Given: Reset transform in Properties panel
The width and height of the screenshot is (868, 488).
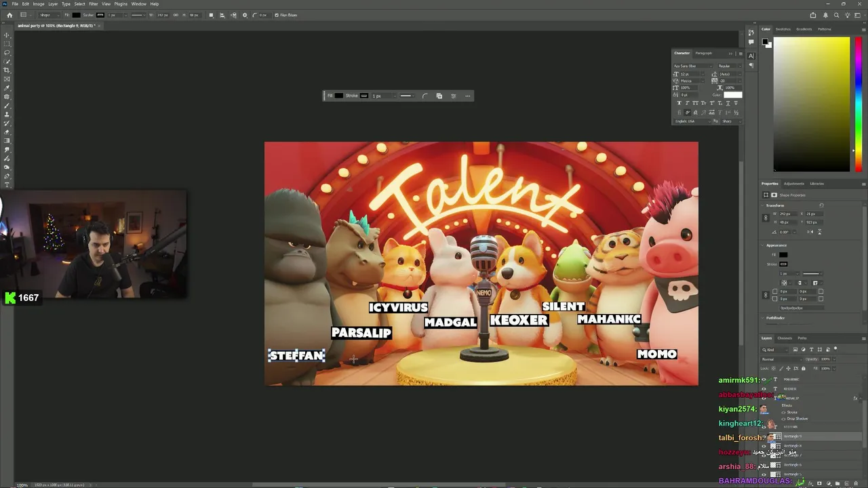Looking at the screenshot, I should tap(821, 205).
